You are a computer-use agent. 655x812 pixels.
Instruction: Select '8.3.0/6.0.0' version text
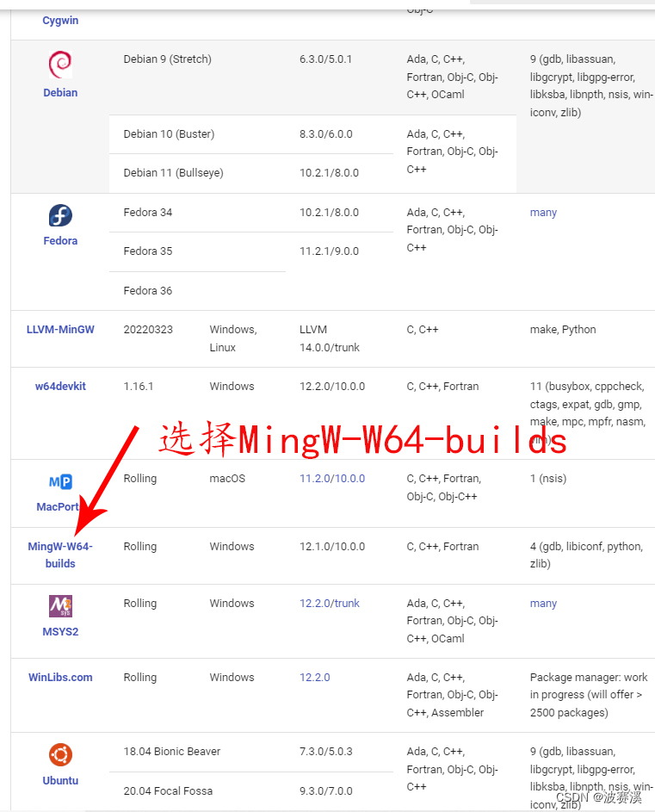(325, 134)
